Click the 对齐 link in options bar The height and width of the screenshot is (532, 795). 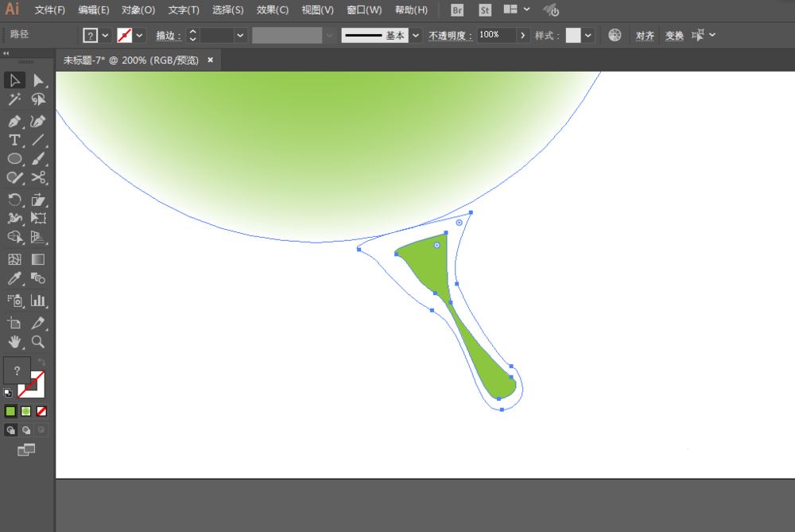645,35
